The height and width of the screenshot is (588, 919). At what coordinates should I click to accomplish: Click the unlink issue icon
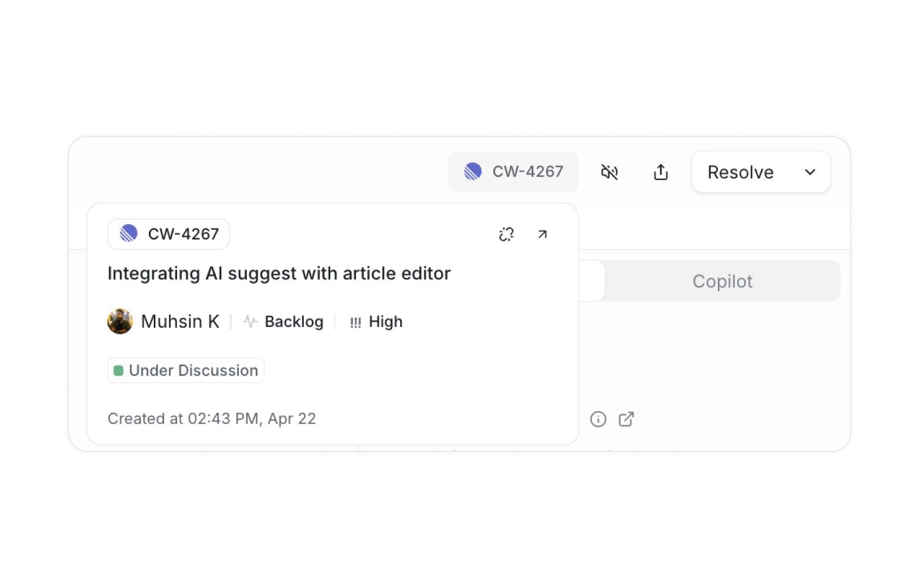[x=506, y=234]
